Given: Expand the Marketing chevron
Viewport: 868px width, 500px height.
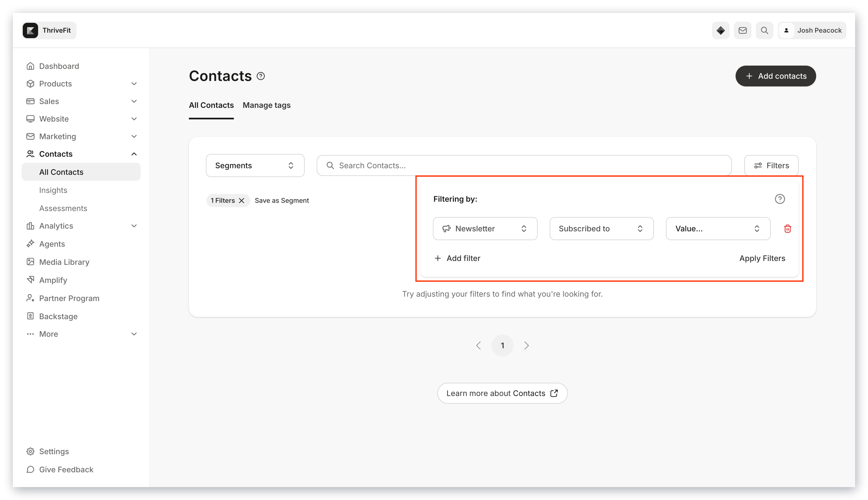Looking at the screenshot, I should point(134,136).
